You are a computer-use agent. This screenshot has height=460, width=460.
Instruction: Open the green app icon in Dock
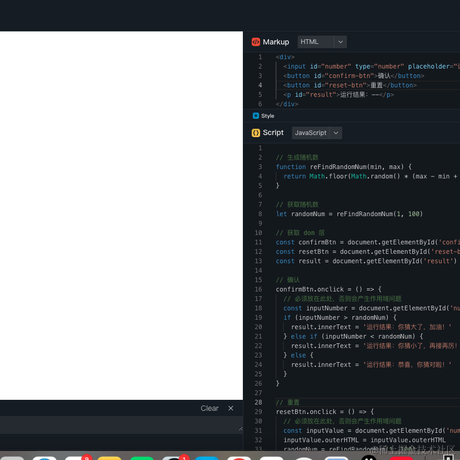[142, 458]
